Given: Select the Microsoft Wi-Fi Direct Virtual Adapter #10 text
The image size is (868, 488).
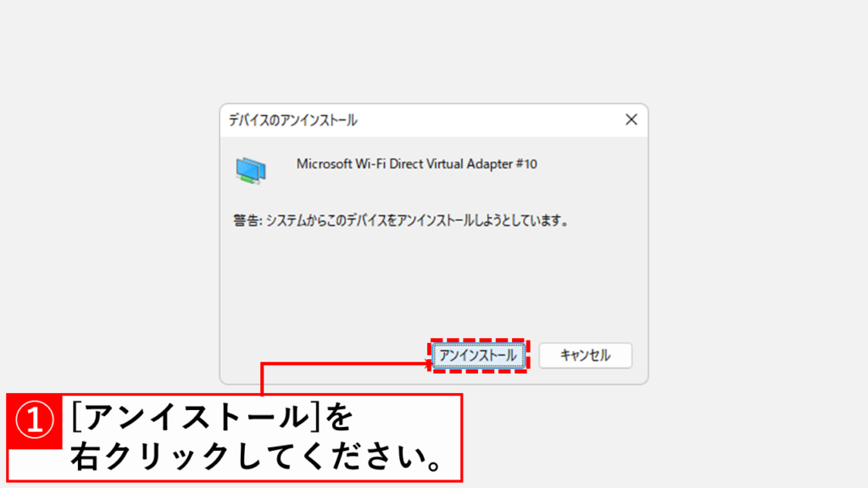Looking at the screenshot, I should (x=416, y=164).
